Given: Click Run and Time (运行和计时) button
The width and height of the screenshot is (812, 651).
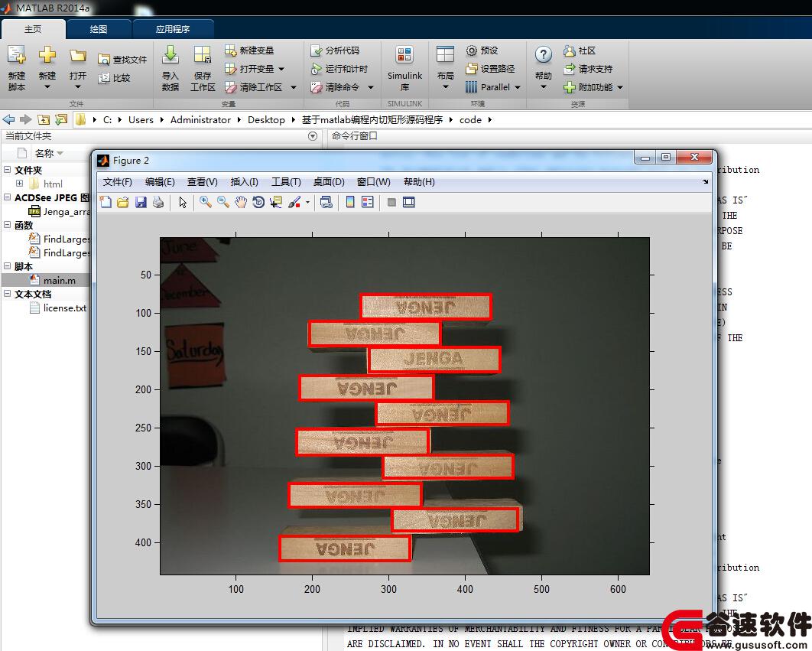Looking at the screenshot, I should click(339, 69).
